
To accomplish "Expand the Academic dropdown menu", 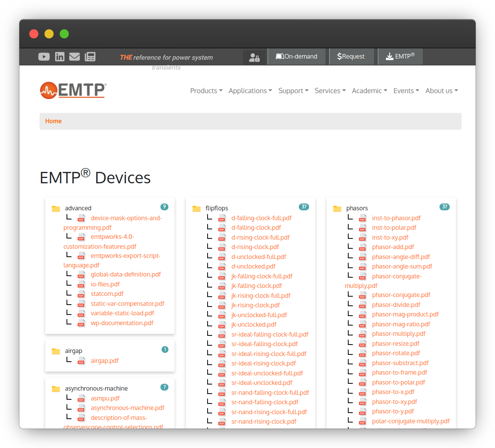I will (x=370, y=91).
